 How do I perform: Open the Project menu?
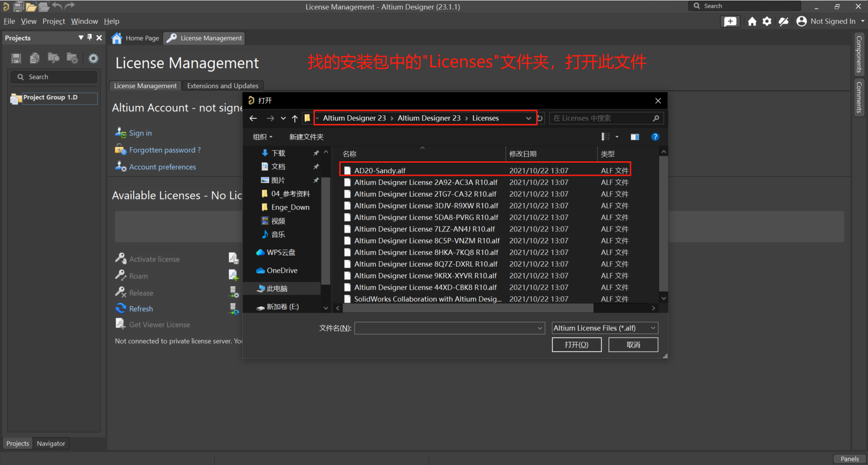point(54,21)
